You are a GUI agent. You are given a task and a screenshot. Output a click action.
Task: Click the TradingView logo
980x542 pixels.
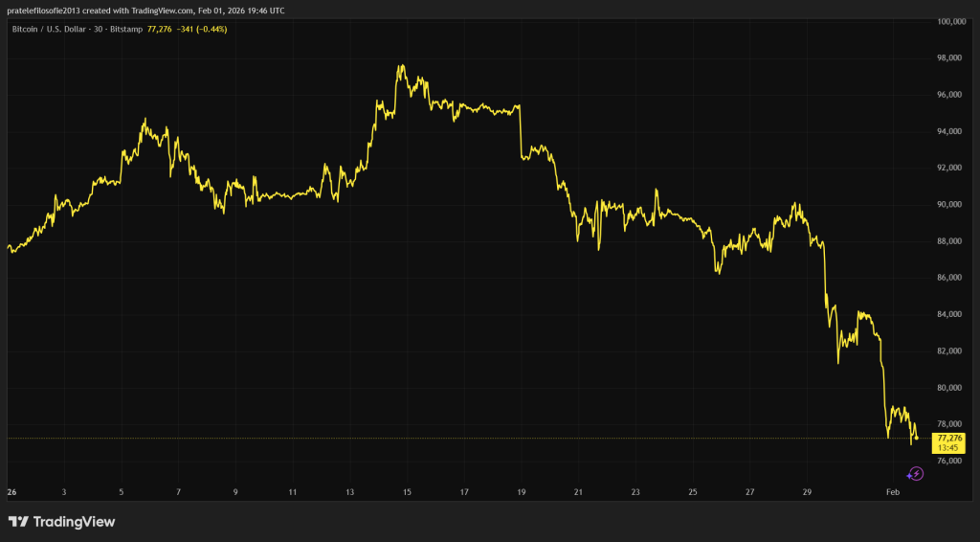pyautogui.click(x=61, y=522)
